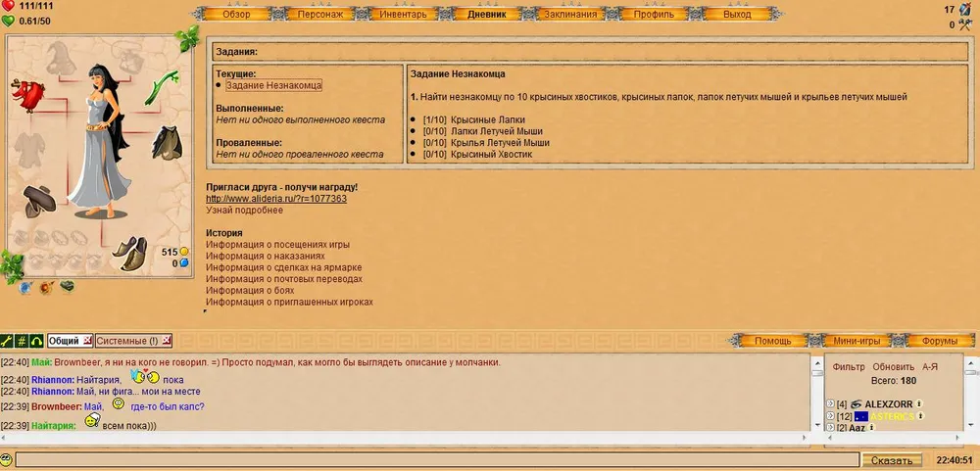This screenshot has height=471, width=980.
Task: Open the Персонаж tab
Action: coord(320,14)
